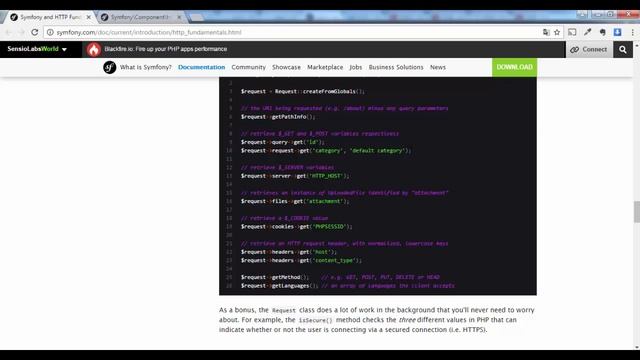Click the blue download extension icon
The image size is (640, 360).
(617, 32)
